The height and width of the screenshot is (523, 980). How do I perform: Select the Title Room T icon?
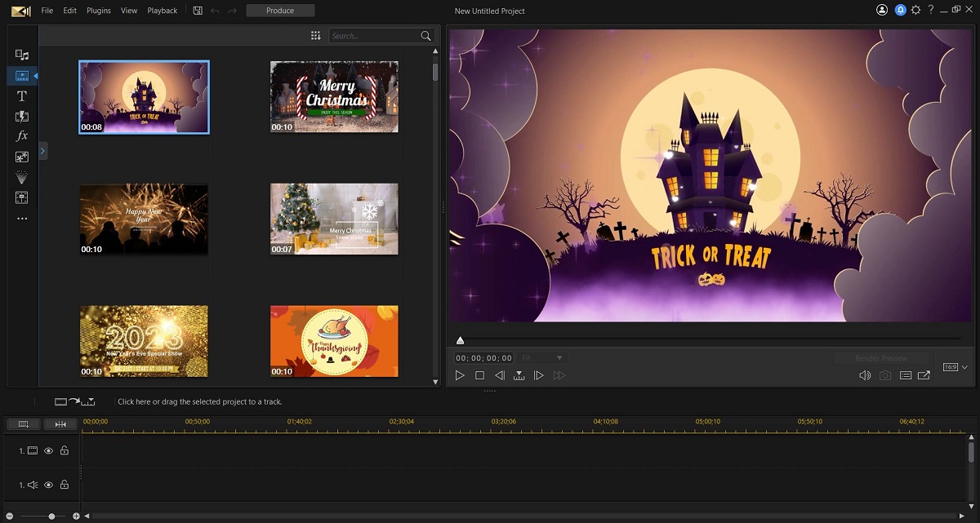[x=22, y=96]
